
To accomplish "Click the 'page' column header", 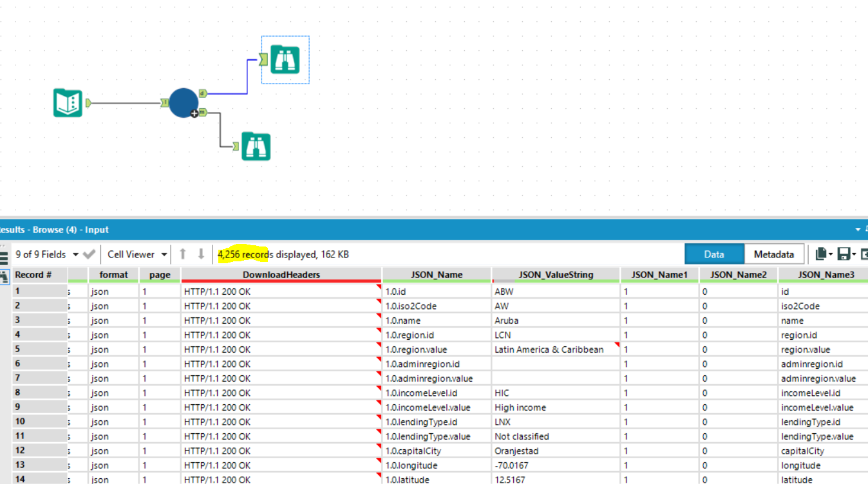I will pos(160,275).
